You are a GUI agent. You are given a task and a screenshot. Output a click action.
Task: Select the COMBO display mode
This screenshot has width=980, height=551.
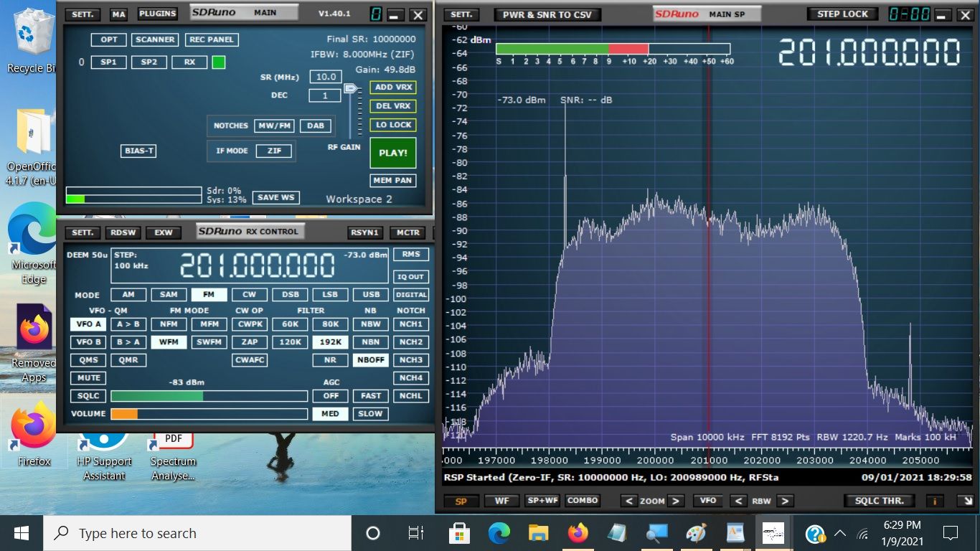pyautogui.click(x=583, y=501)
